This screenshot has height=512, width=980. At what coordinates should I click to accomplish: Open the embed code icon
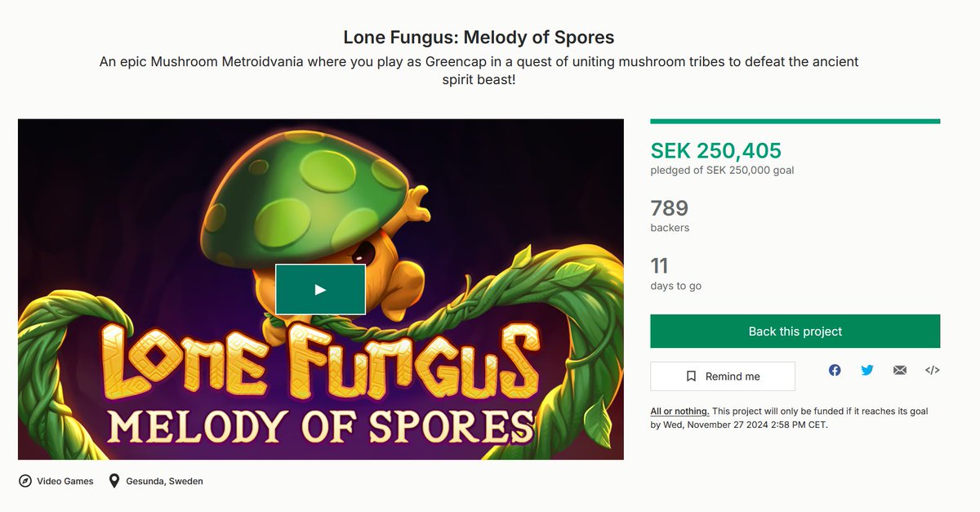932,370
